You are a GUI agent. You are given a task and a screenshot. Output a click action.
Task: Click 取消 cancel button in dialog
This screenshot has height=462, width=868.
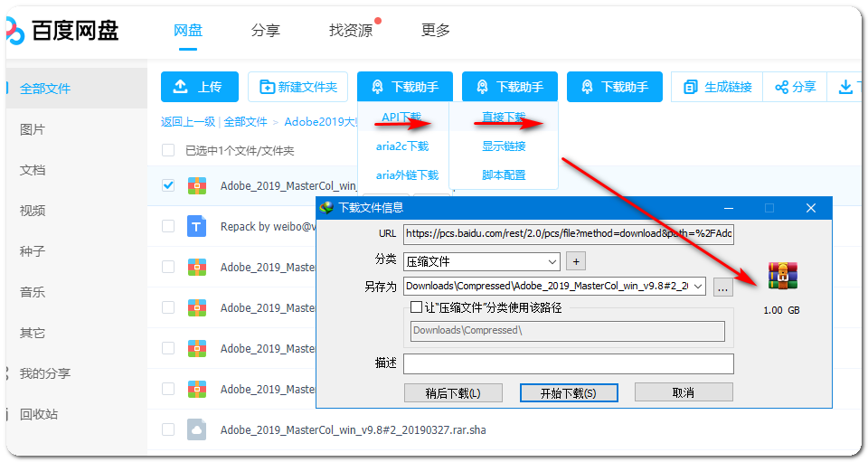point(684,392)
